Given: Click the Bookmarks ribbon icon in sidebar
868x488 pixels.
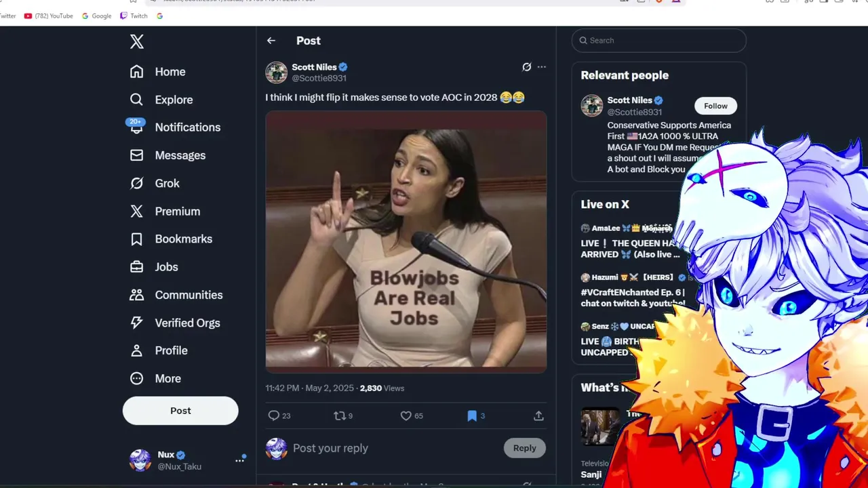Looking at the screenshot, I should [x=137, y=239].
